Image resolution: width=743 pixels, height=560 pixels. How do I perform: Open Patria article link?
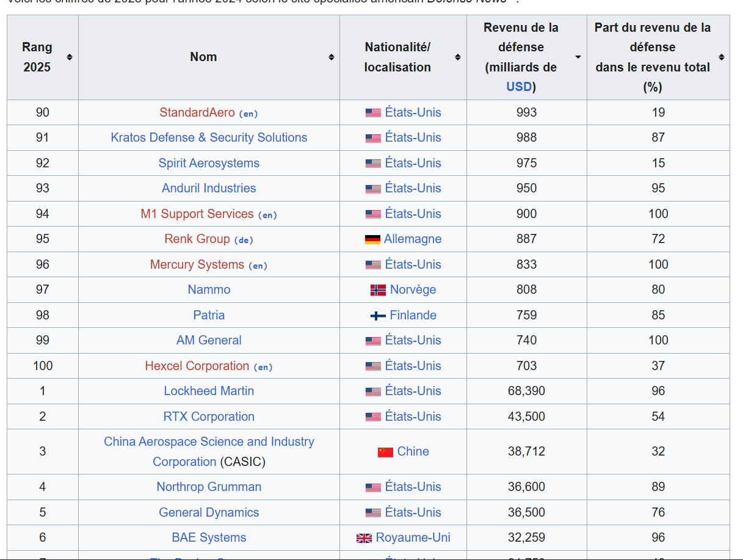click(x=209, y=315)
